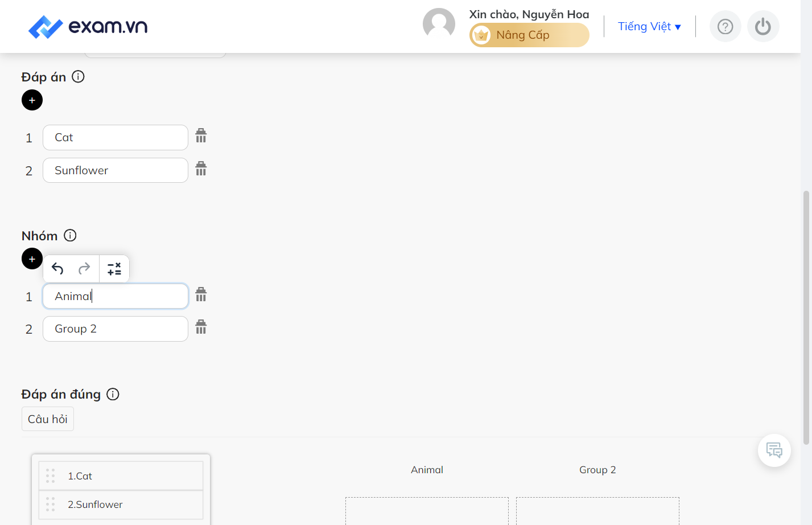This screenshot has width=812, height=525.
Task: Click the power logout icon
Action: [x=763, y=26]
